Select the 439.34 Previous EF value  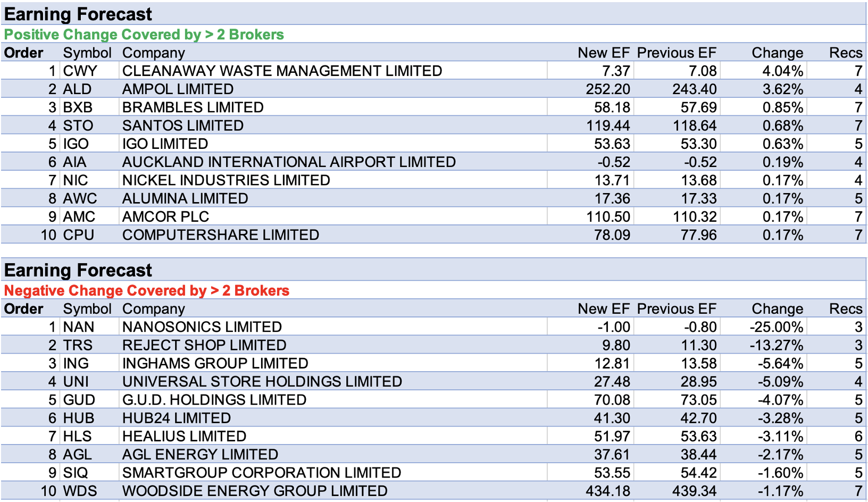click(x=694, y=491)
